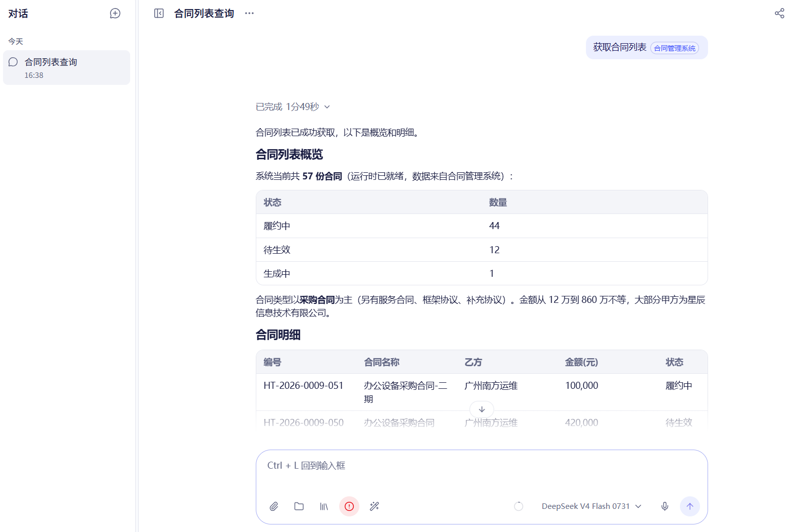Send message with the up arrow button
This screenshot has height=532, width=794.
point(690,506)
